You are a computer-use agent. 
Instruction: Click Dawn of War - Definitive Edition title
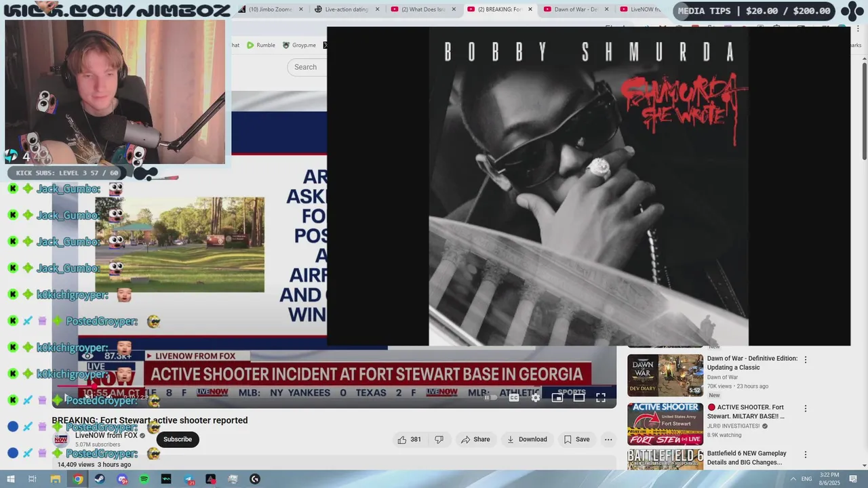(x=752, y=363)
